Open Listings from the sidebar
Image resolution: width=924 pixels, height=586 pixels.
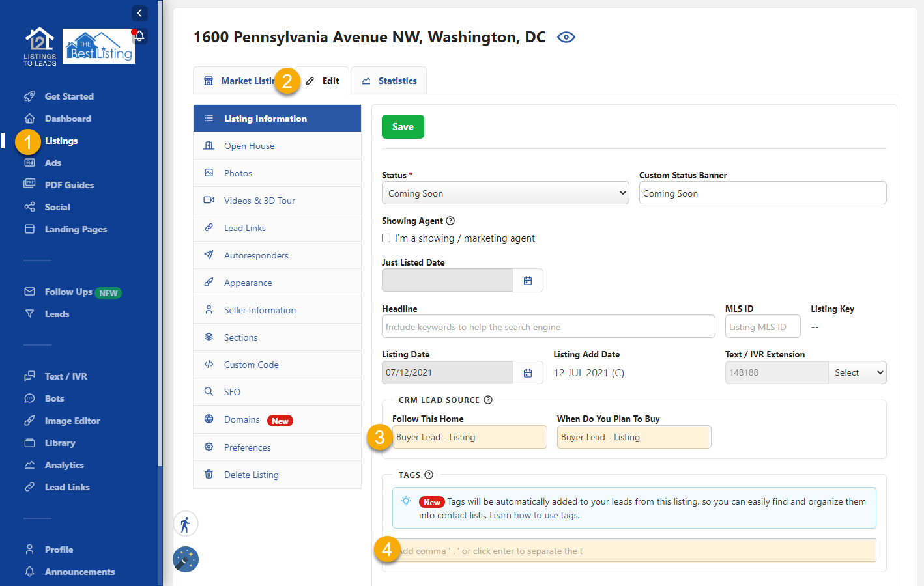(x=61, y=141)
